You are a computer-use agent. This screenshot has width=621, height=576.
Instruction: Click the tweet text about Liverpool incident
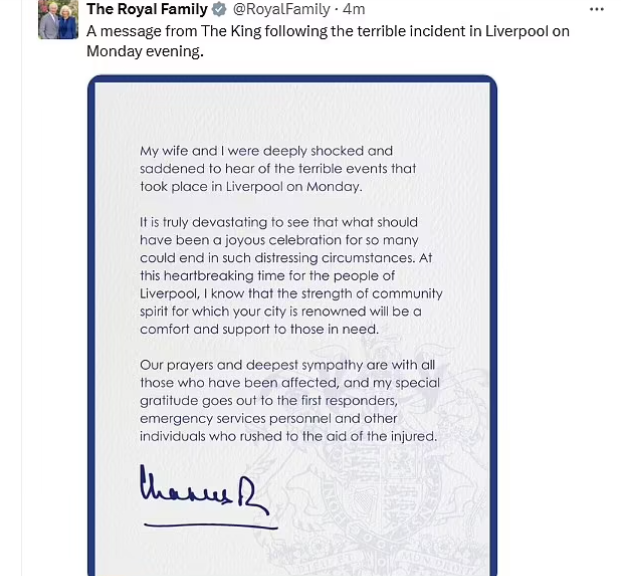pos(328,41)
